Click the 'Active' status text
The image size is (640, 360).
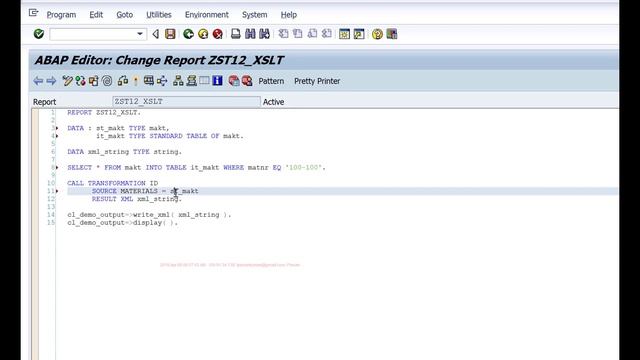(x=273, y=102)
